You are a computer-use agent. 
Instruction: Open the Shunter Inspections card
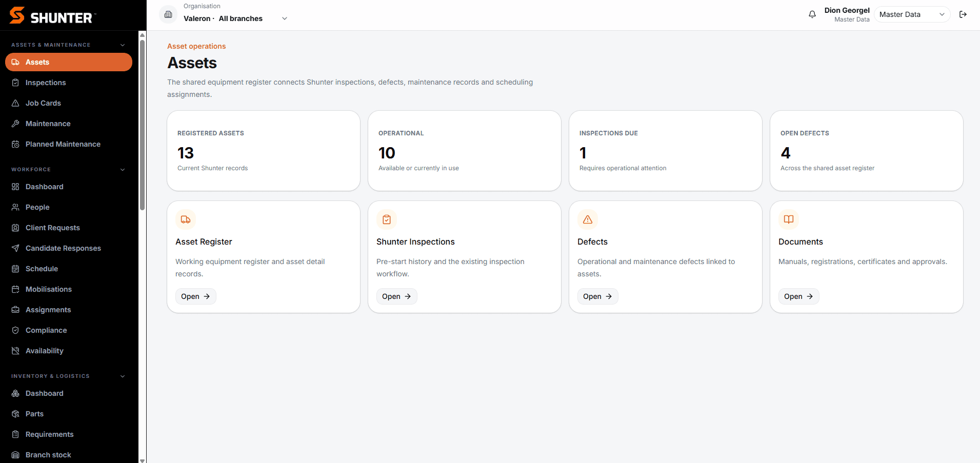(396, 296)
